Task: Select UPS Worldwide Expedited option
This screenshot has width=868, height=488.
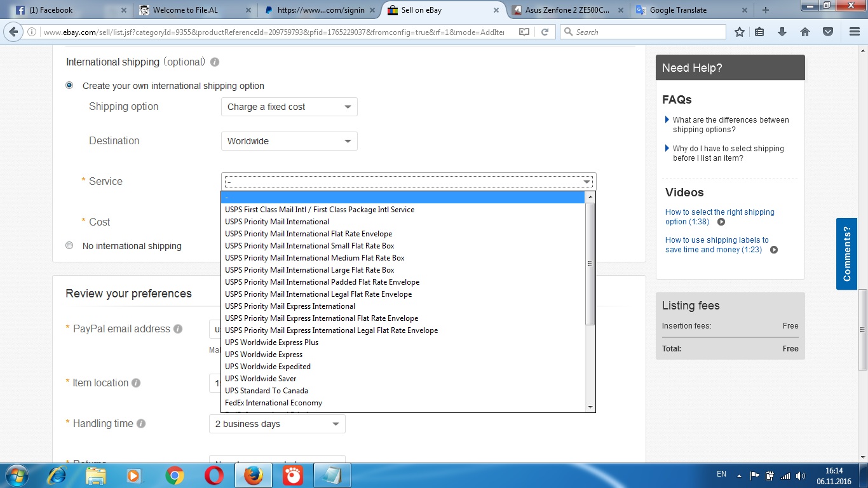Action: [x=403, y=367]
